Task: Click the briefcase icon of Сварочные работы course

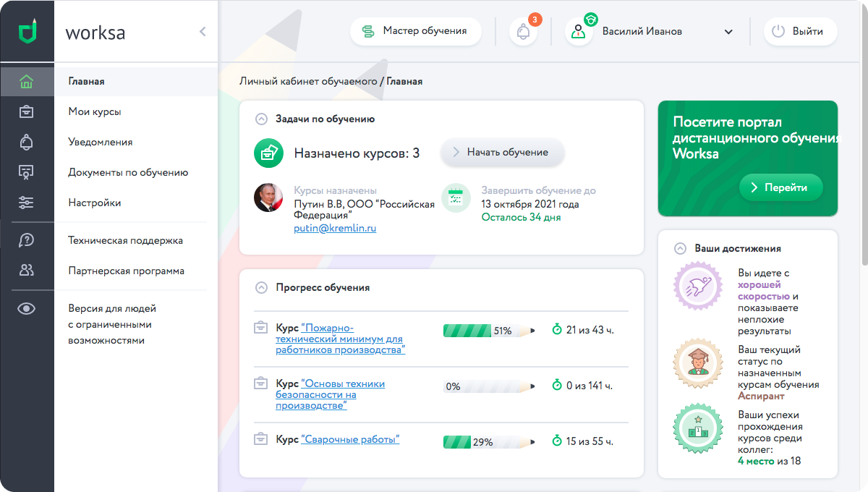Action: coord(261,439)
